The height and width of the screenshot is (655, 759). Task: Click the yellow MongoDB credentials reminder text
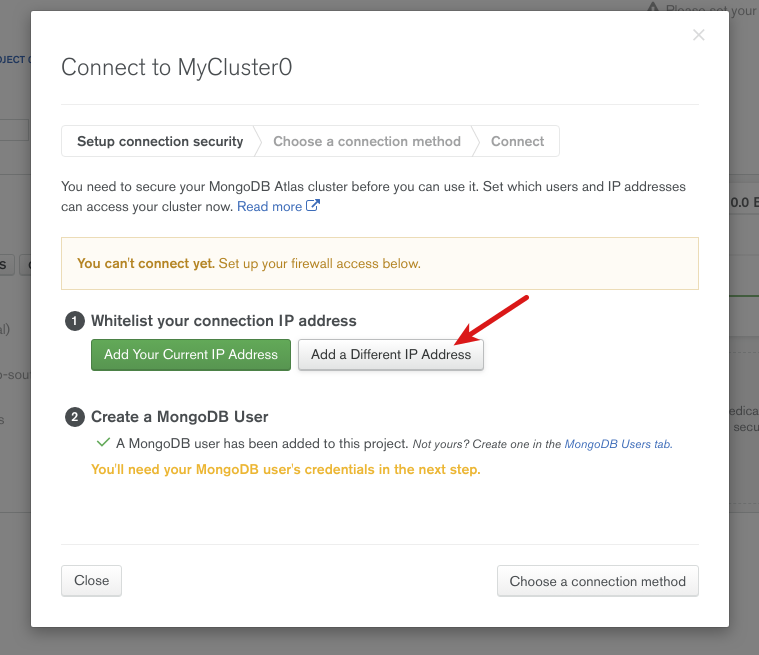click(285, 469)
